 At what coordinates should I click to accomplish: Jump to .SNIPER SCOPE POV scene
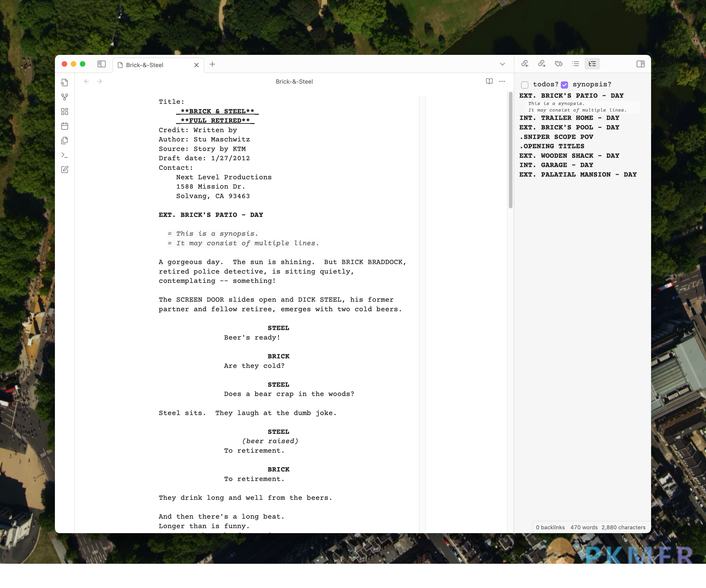tap(556, 137)
